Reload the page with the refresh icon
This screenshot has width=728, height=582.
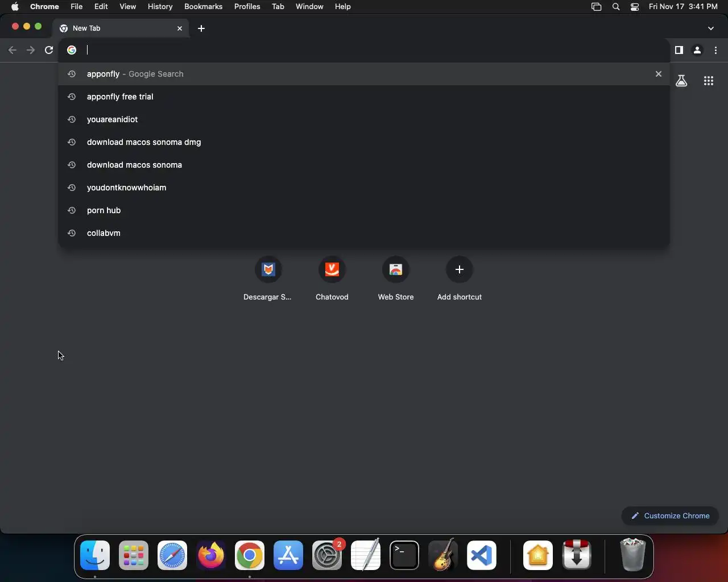pos(49,50)
